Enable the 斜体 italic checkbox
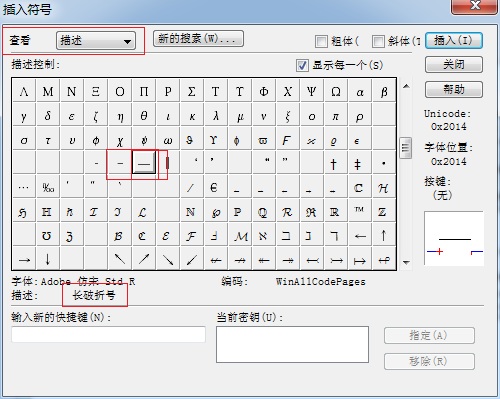Viewport: 500px width, 399px height. click(x=378, y=41)
